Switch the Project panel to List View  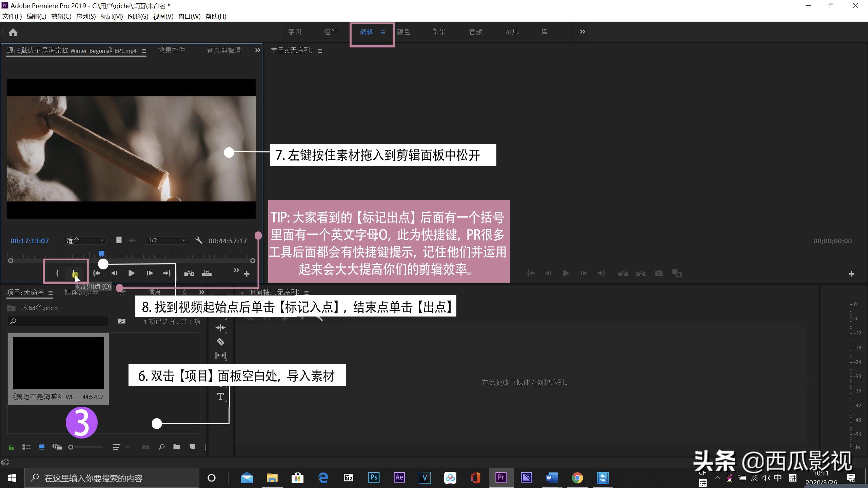[26, 447]
